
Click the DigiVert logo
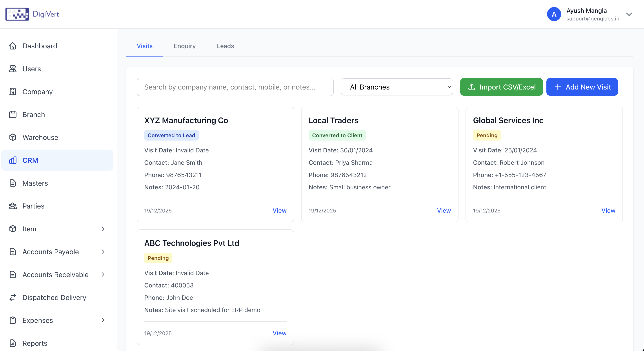(32, 14)
